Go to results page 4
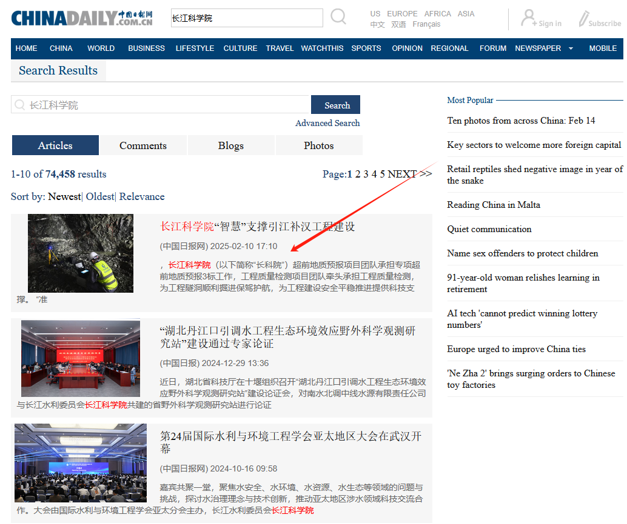This screenshot has height=524, width=627. point(374,174)
